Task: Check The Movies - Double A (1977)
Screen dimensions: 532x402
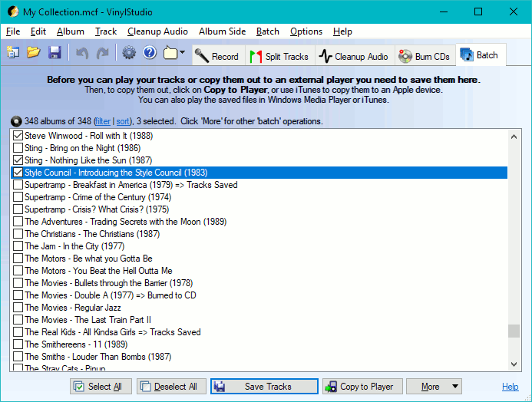Action: [18, 295]
